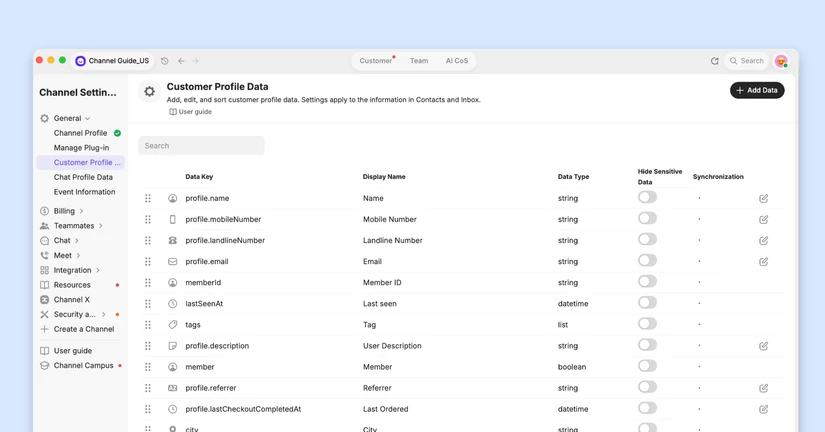Click the gear icon beside Customer Profile Data
Viewport: 825px width, 432px height.
coord(149,92)
